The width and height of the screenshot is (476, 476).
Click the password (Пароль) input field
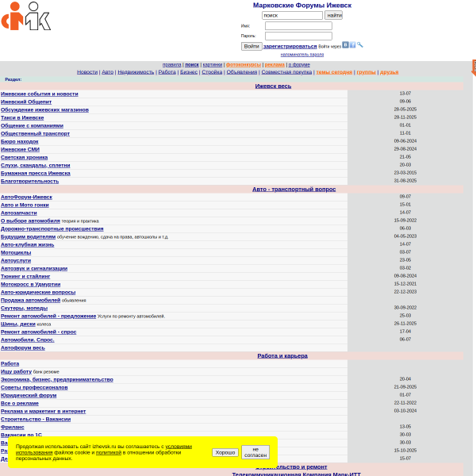[x=298, y=36]
